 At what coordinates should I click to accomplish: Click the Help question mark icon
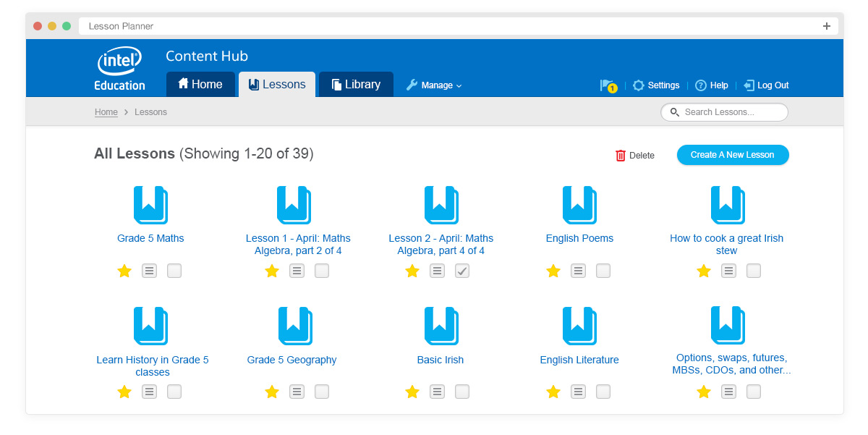699,85
